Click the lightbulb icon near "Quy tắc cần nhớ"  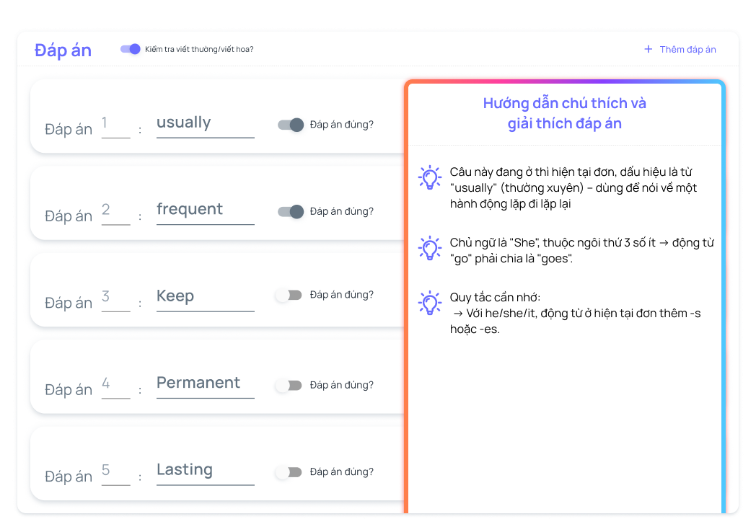(429, 303)
